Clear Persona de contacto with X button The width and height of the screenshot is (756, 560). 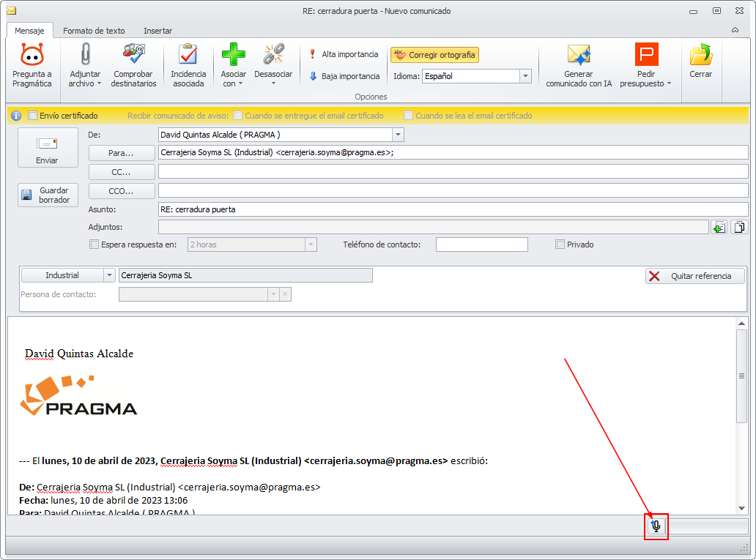285,294
